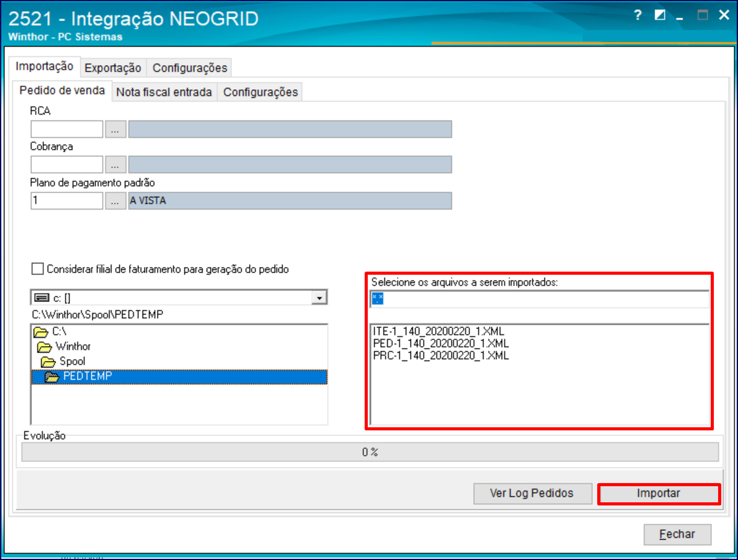Viewport: 738px width, 560px height.
Task: Select file PRC-1_140_20200220_1.XML
Action: point(440,356)
